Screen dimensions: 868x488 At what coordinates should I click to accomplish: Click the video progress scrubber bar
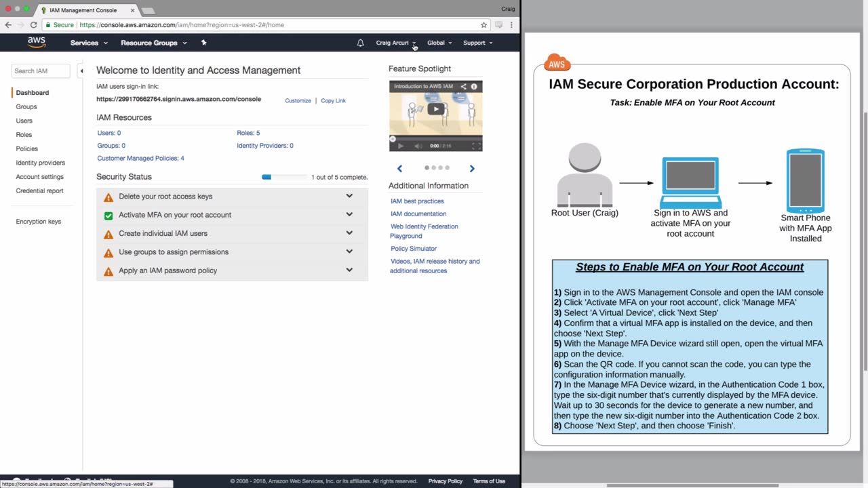436,138
